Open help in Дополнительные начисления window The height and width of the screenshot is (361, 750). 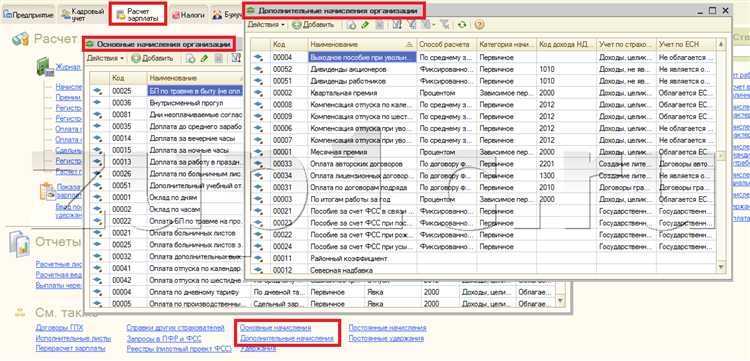[479, 25]
